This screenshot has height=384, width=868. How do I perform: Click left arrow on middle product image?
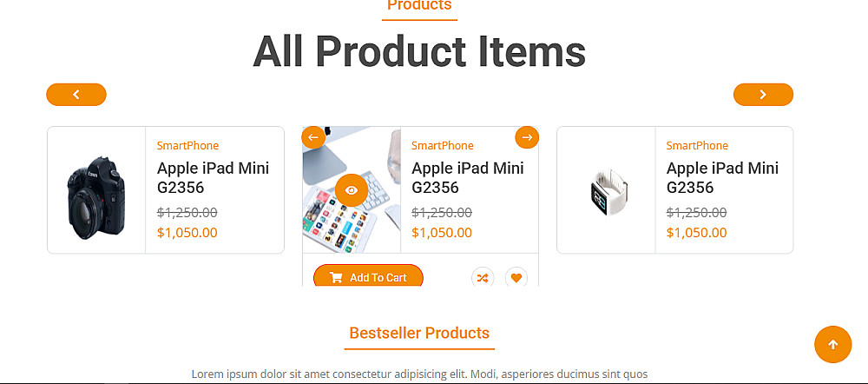tap(313, 137)
